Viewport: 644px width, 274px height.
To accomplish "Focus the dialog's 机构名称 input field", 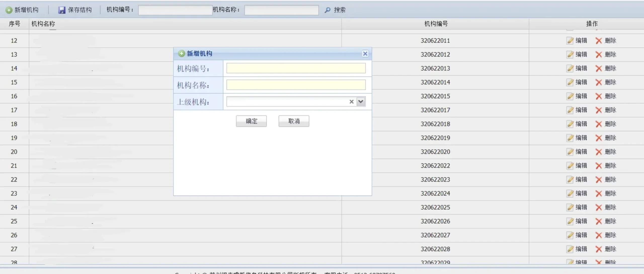I will [x=296, y=85].
